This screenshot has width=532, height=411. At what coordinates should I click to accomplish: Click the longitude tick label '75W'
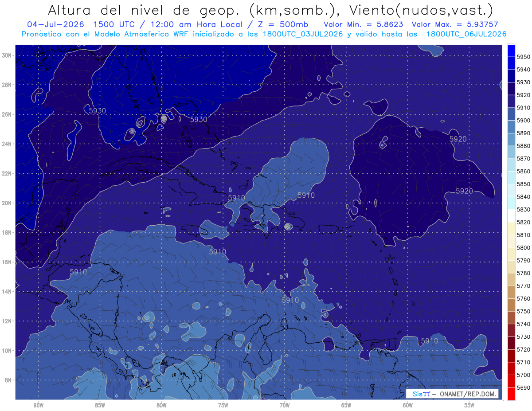tap(223, 405)
